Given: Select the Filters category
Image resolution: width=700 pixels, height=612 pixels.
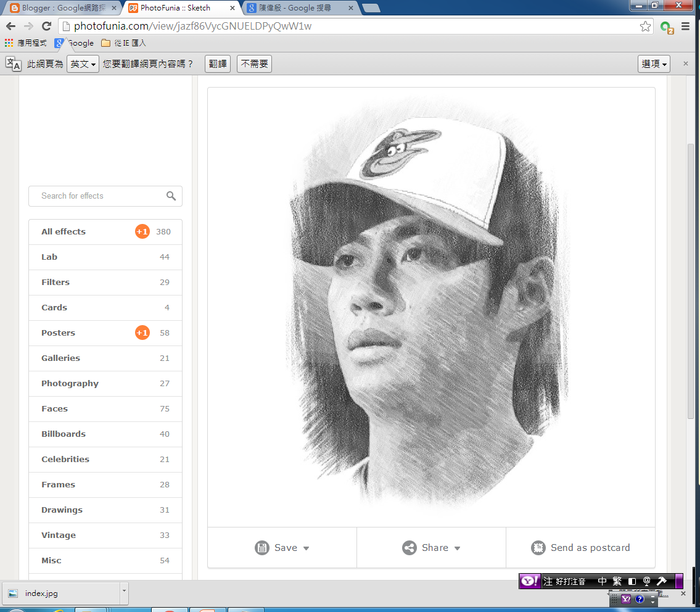Looking at the screenshot, I should point(105,283).
